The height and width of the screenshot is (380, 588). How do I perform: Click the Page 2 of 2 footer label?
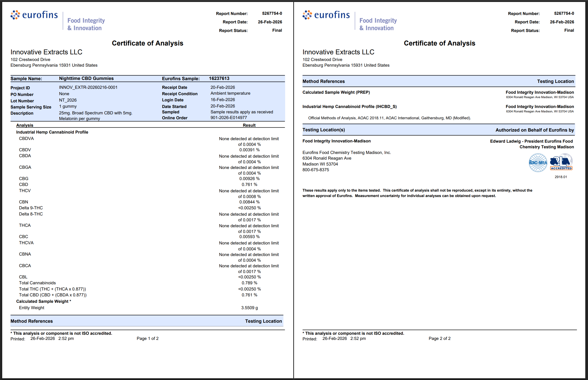pos(439,338)
